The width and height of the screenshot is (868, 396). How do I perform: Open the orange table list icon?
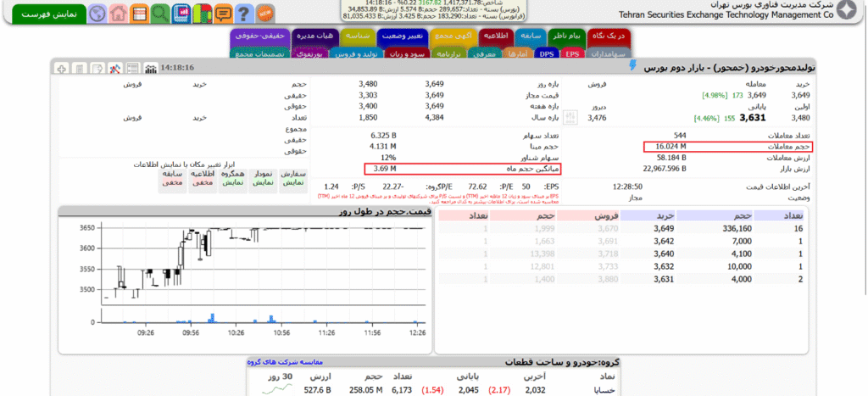click(x=139, y=14)
